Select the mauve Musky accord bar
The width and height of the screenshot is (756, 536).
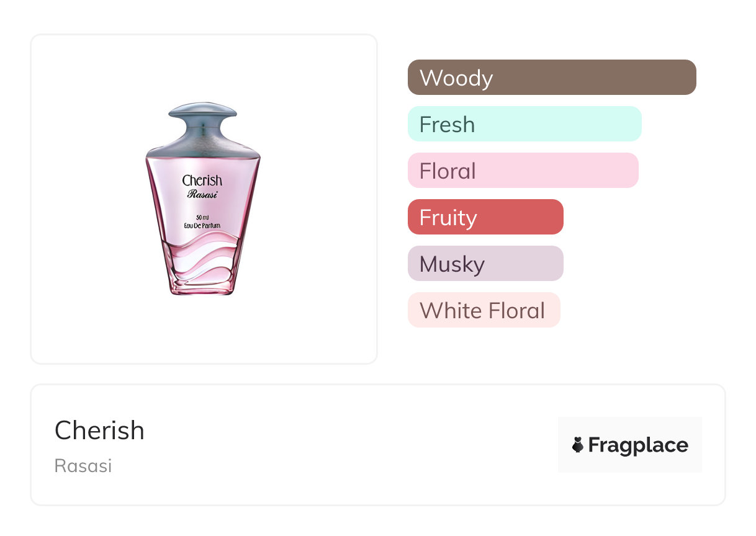[x=485, y=264]
